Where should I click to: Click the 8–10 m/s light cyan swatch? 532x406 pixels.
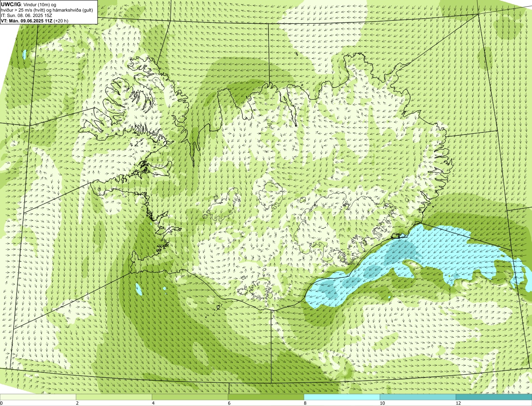(342, 397)
